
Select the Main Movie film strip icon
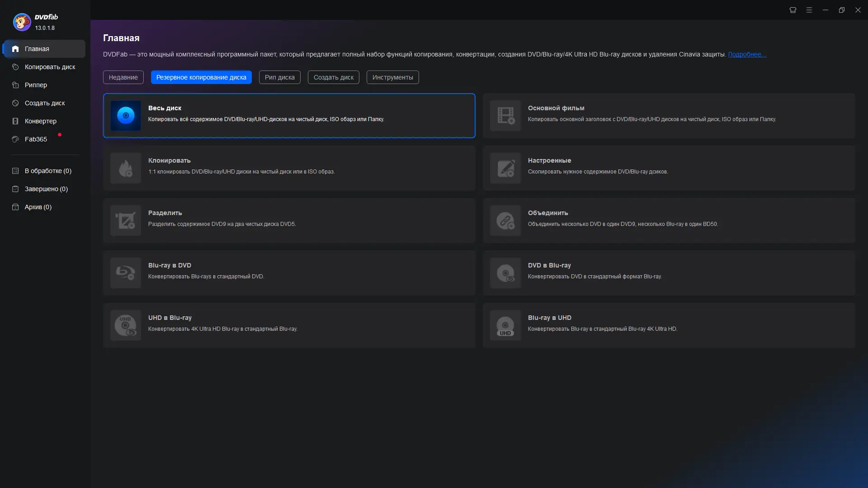click(505, 116)
